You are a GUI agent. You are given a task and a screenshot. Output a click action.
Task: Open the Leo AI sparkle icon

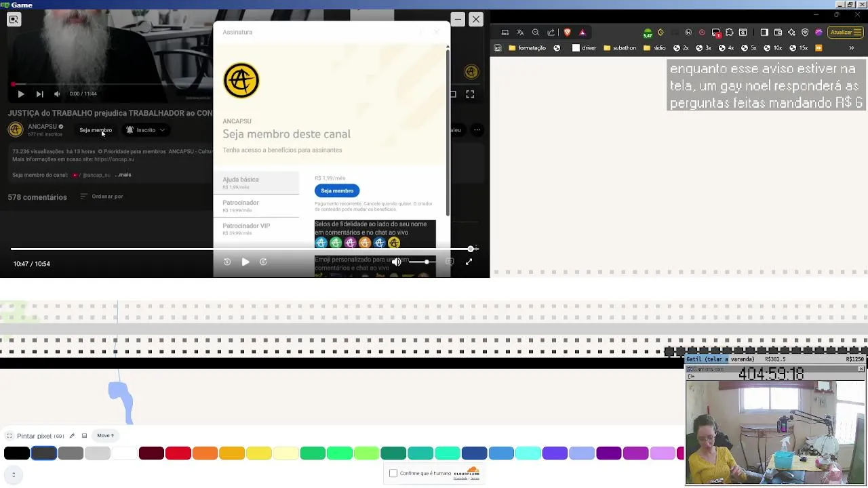pos(791,32)
